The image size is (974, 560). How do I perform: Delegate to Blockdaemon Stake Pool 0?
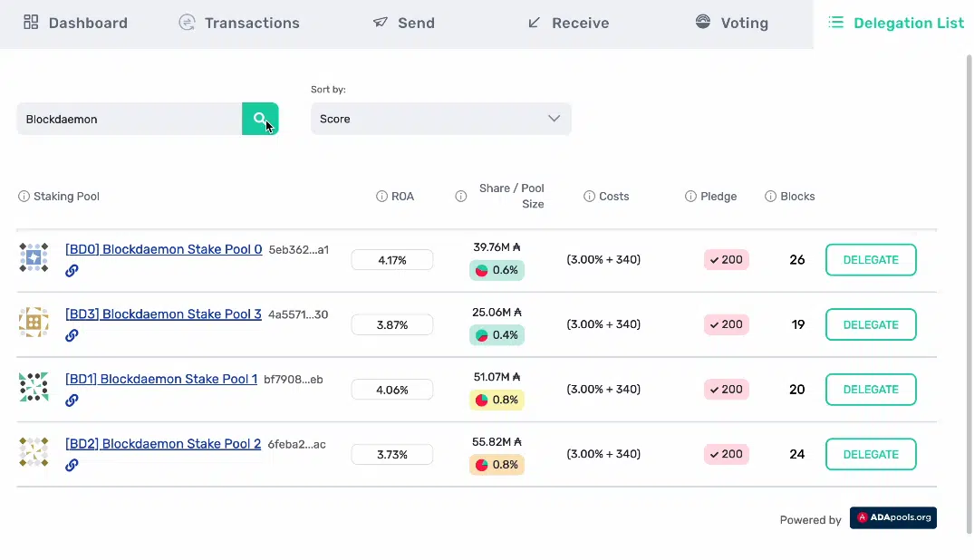tap(871, 260)
